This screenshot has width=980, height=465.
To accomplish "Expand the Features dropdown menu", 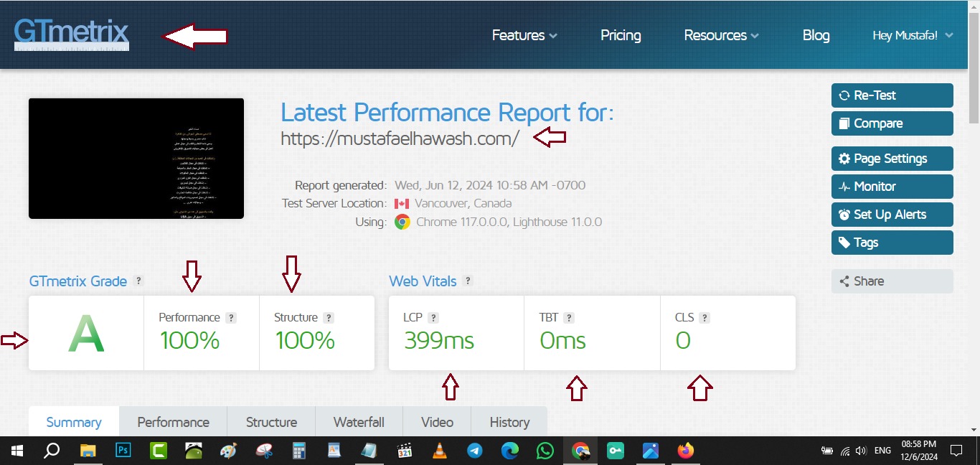I will point(524,35).
